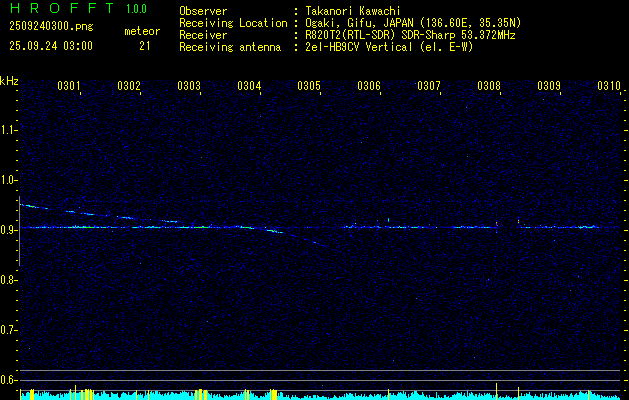Click the Receiving Location field label
629x400 pixels.
[233, 23]
